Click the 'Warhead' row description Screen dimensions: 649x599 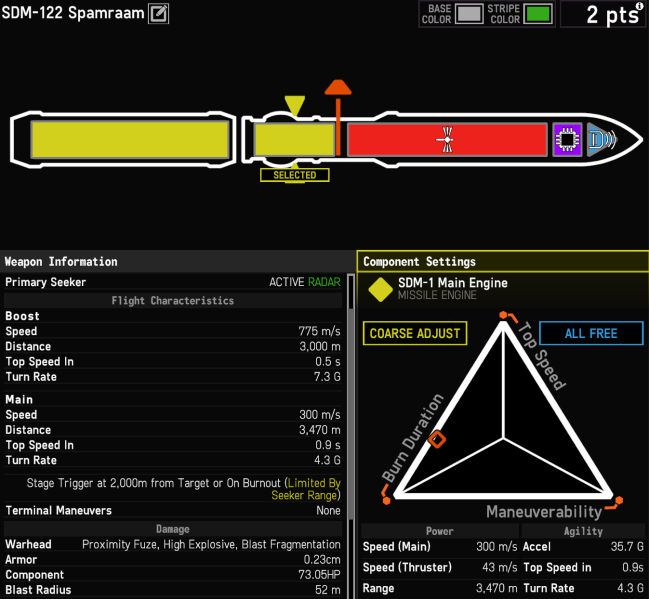pos(211,544)
